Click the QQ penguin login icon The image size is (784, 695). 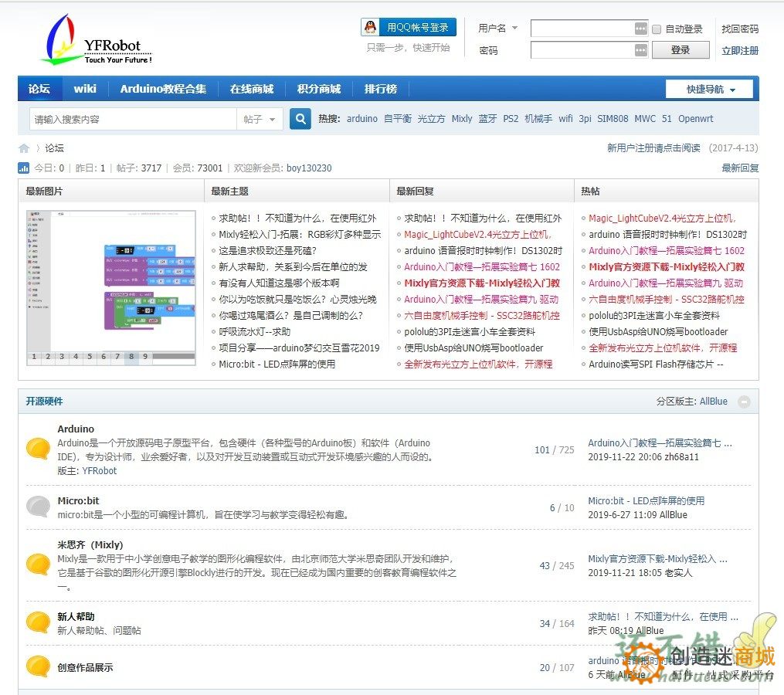coord(371,27)
